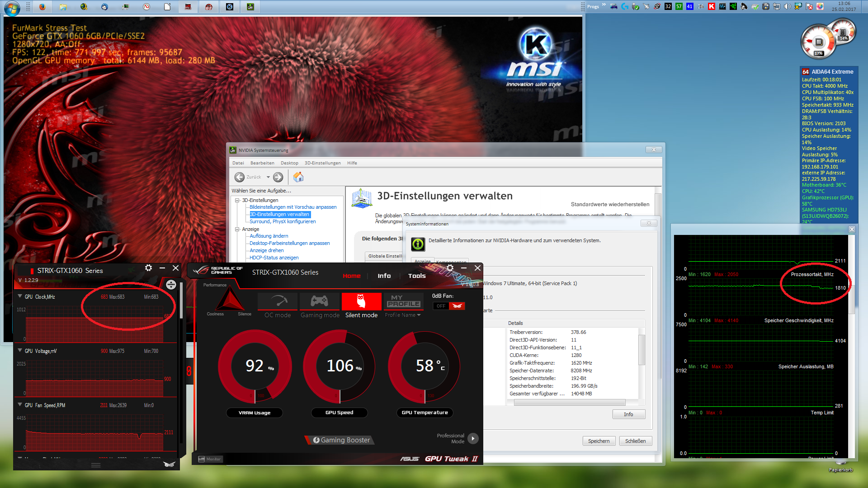Select the My Profile mode tile

coord(403,301)
